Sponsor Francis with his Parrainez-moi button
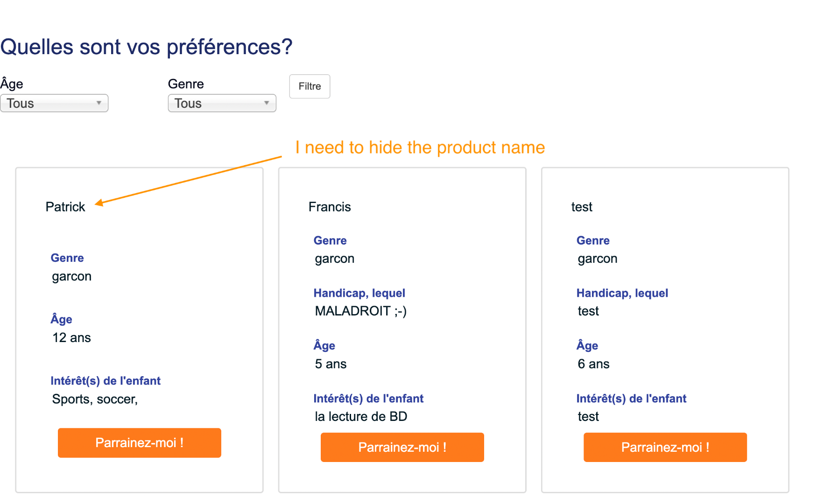This screenshot has width=824, height=504. coord(402,447)
